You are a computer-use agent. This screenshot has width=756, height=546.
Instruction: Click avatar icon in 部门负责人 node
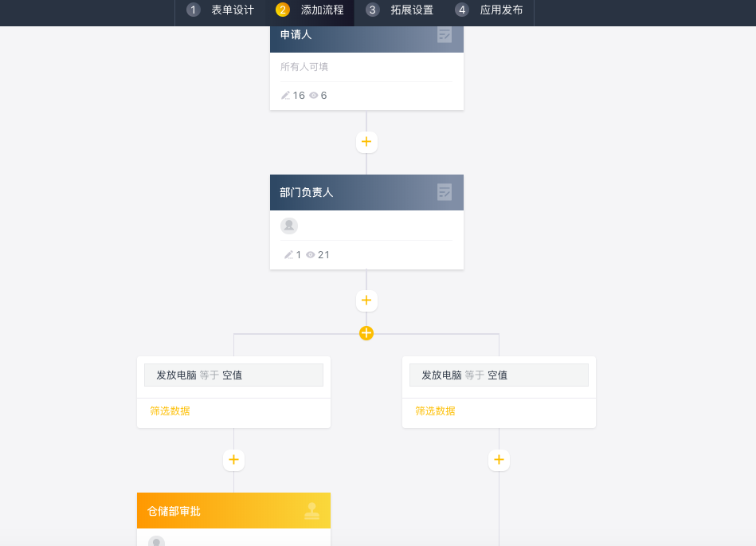tap(289, 226)
